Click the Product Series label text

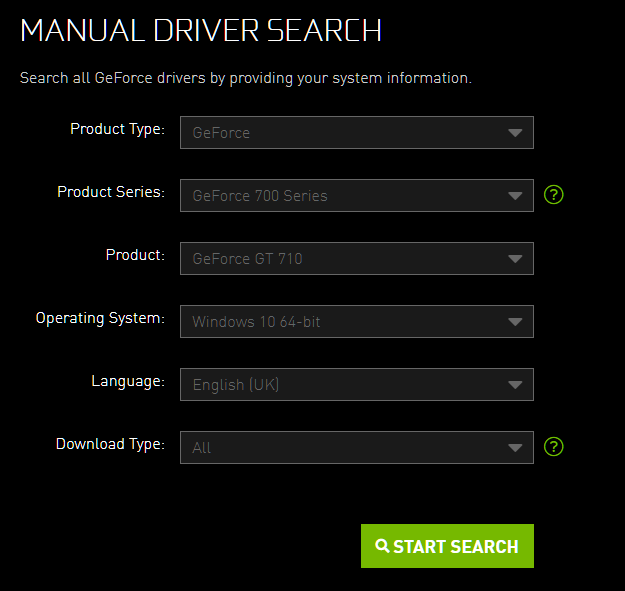click(x=111, y=192)
